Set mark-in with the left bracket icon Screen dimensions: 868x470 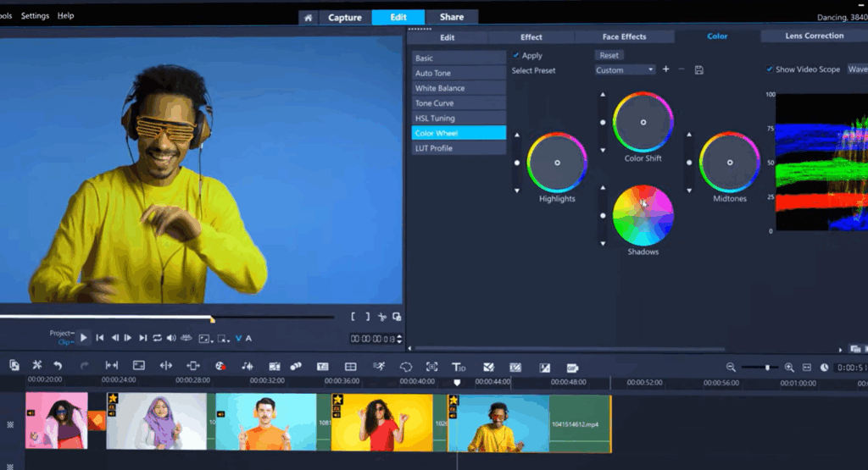(353, 316)
